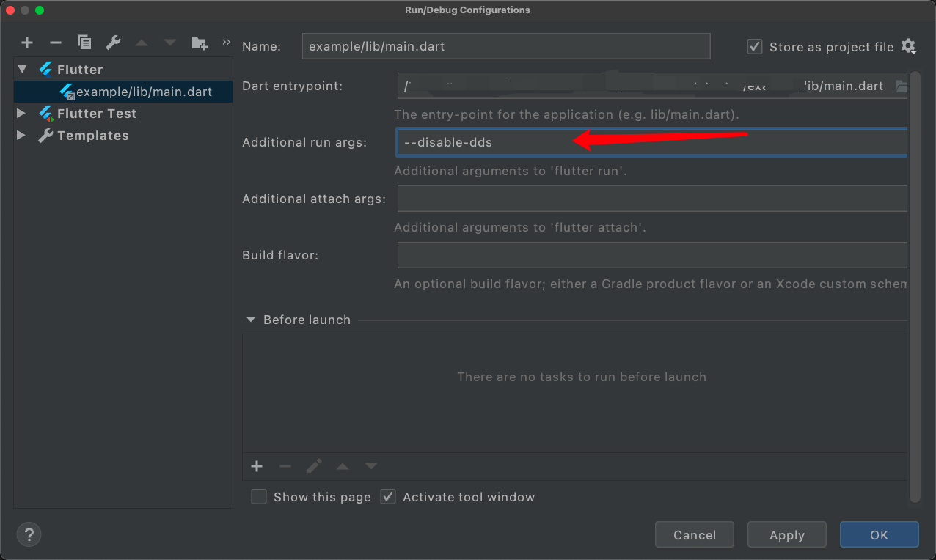
Task: Click the Before launch heading text
Action: [307, 320]
